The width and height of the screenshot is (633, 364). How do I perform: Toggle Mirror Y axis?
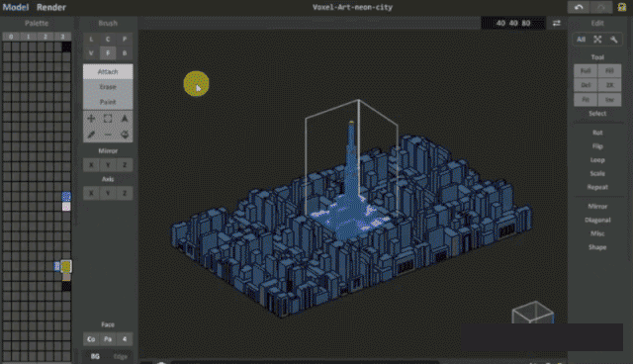108,165
